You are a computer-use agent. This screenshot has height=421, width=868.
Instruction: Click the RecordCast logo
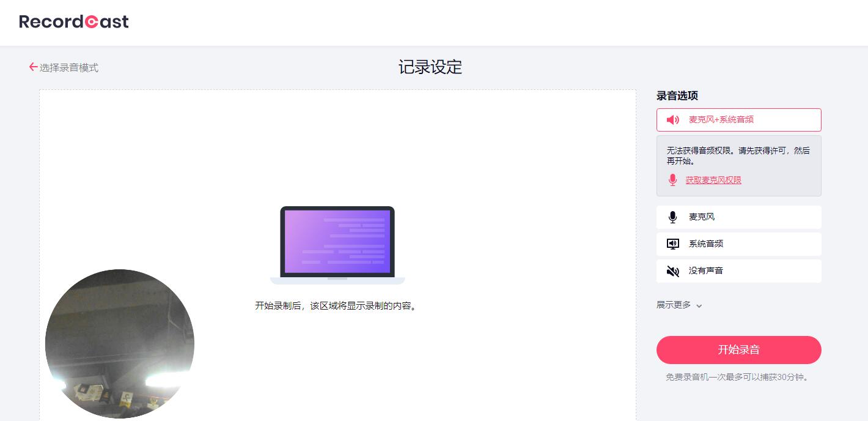[74, 22]
